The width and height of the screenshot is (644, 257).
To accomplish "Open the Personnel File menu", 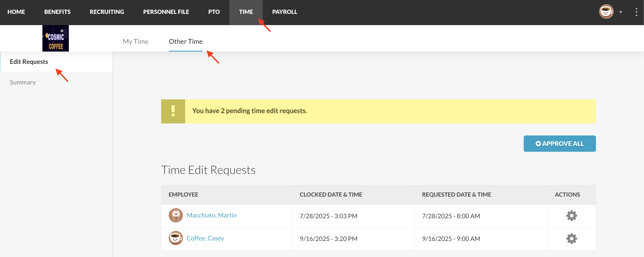I will (x=166, y=12).
